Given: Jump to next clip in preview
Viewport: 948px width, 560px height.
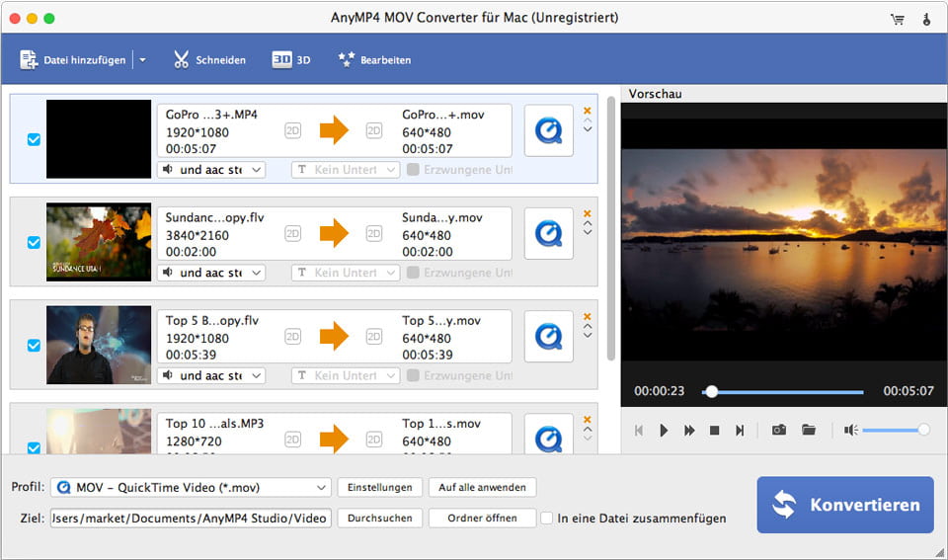Looking at the screenshot, I should point(740,430).
